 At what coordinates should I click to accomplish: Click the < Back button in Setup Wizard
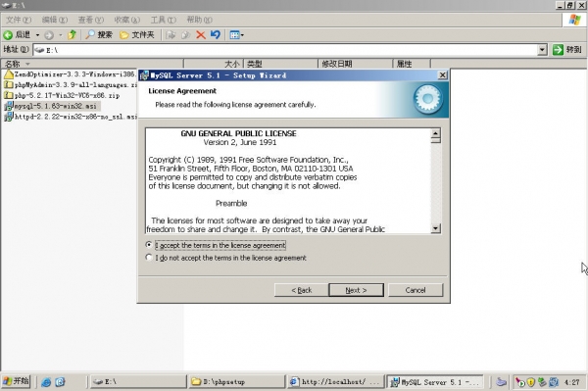(302, 290)
